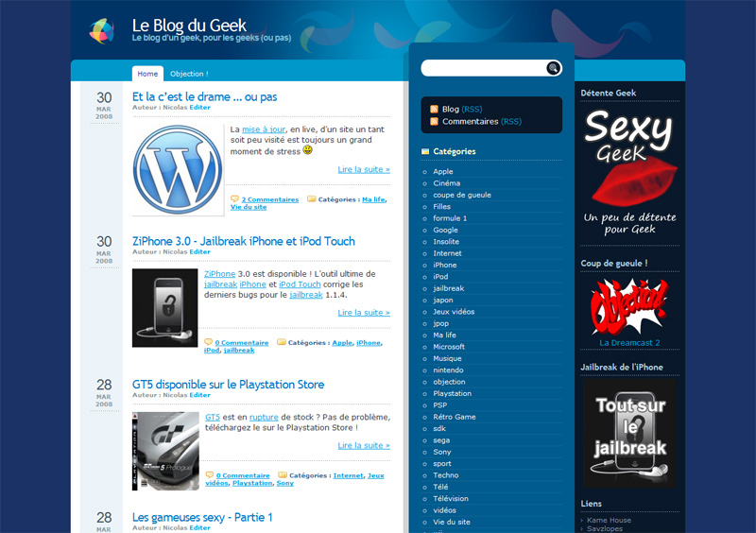Select the Insolite category
756x533 pixels.
446,241
